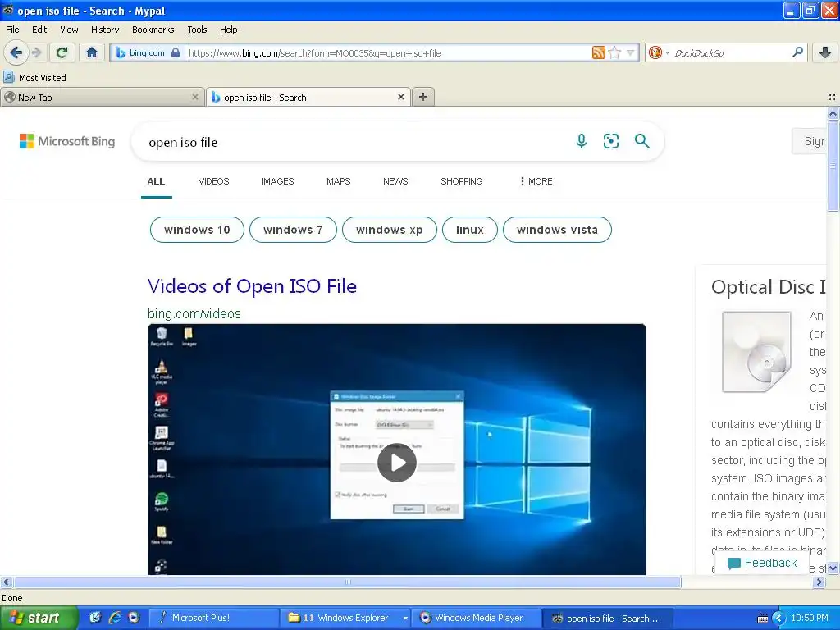The image size is (840, 630).
Task: Bookmark this page with the star icon
Action: (x=614, y=52)
